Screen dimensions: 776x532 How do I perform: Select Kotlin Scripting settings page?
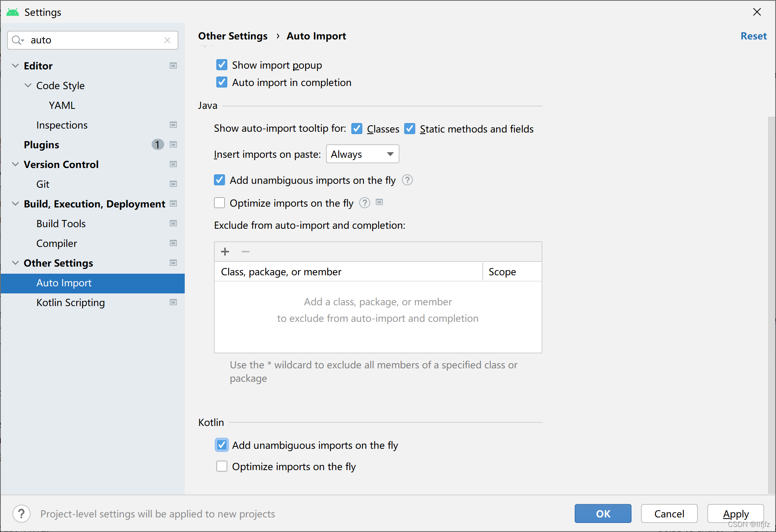[71, 302]
